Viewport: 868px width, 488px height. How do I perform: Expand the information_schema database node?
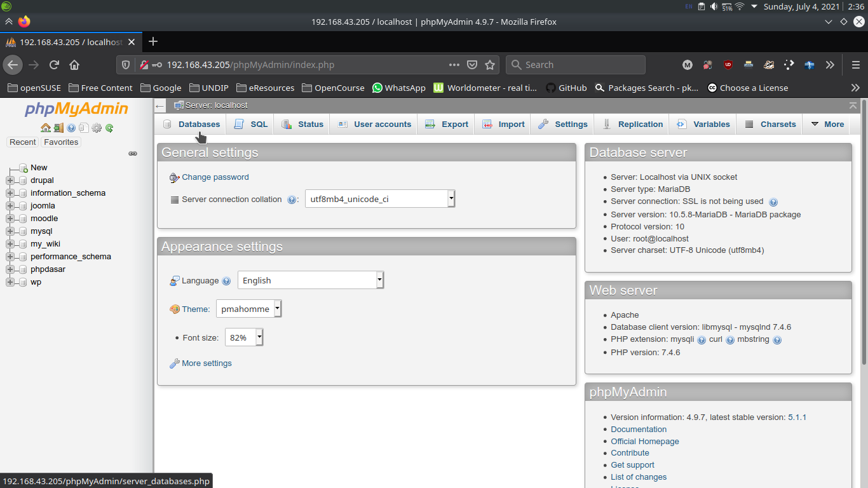[x=10, y=193]
